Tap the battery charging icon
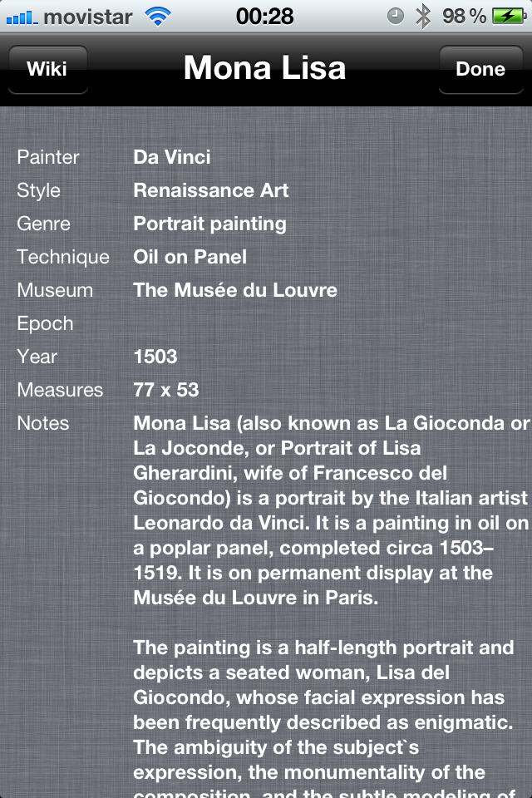 [506, 16]
